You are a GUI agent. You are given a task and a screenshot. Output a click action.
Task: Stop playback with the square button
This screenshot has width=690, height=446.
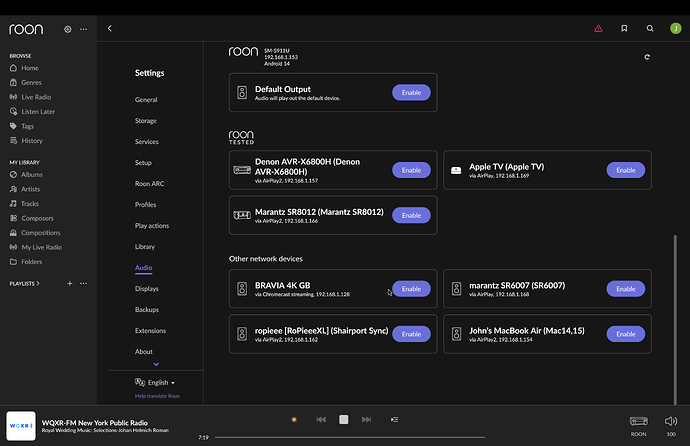(344, 420)
